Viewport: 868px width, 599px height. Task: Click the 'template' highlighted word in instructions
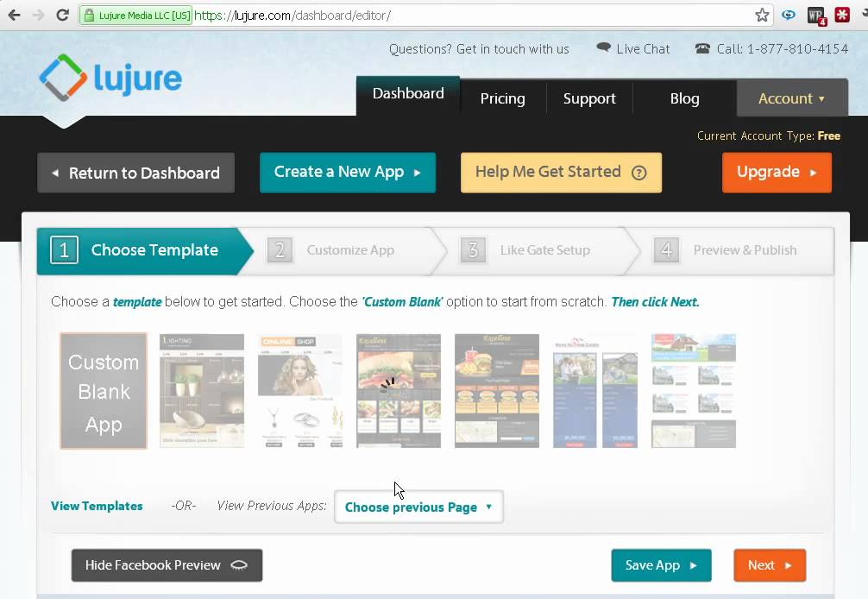137,302
